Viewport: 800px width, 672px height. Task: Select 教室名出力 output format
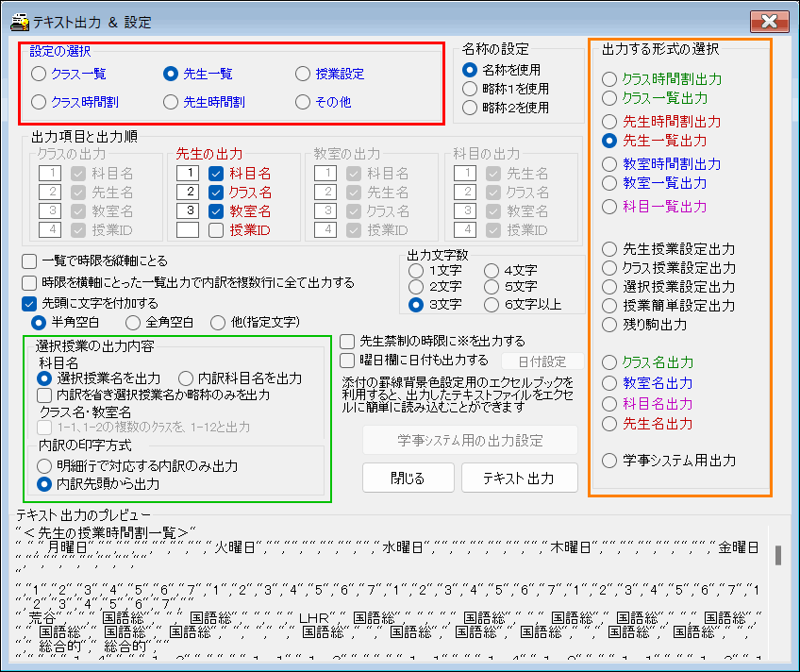[x=609, y=383]
